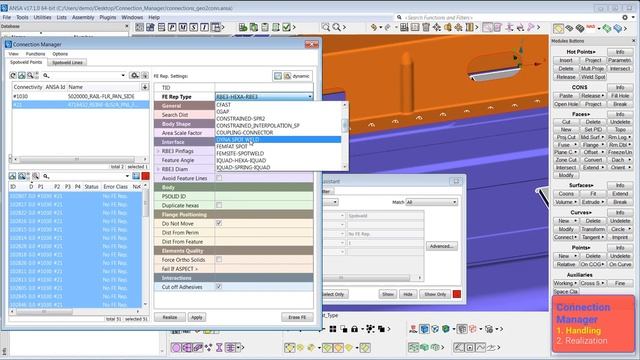Open the Assembly menu
Viewport: 640px width, 360px height.
point(83,18)
